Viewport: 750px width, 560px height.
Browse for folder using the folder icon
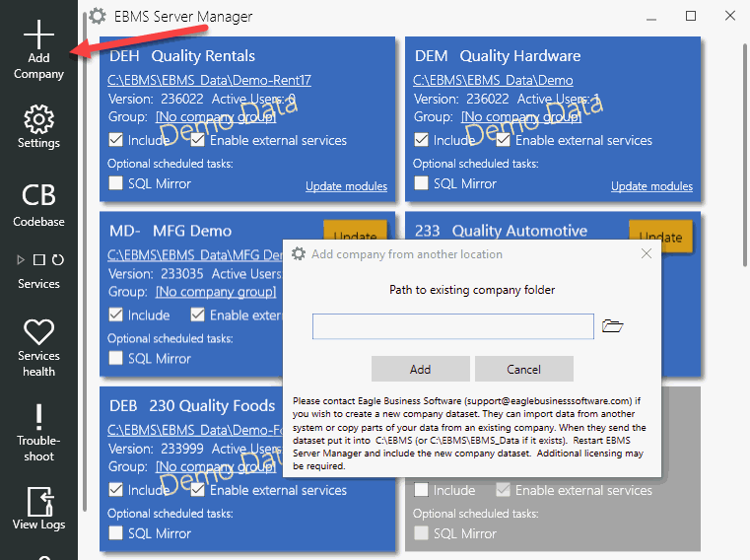[612, 326]
